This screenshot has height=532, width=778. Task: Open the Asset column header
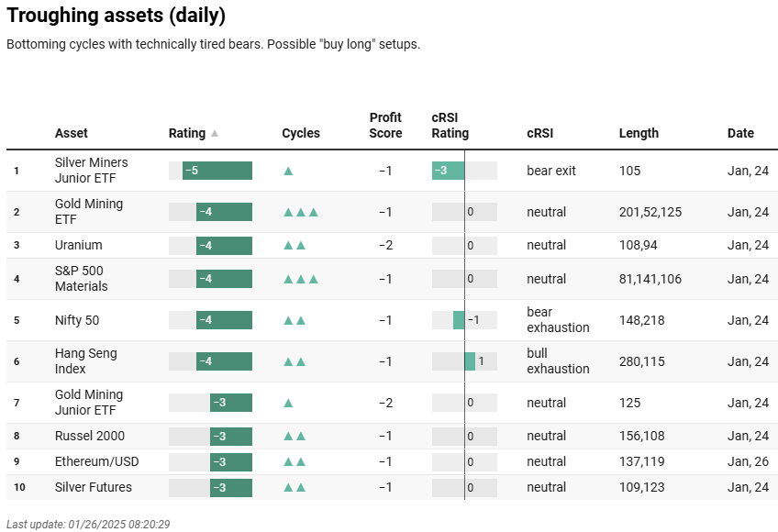click(x=71, y=133)
